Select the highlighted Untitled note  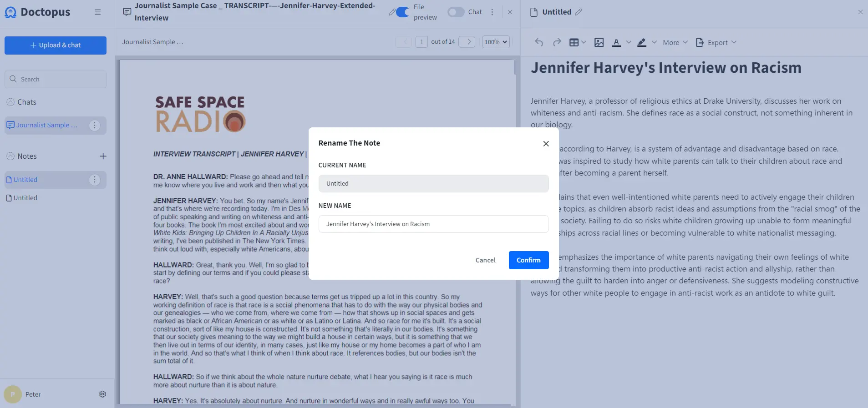(x=25, y=180)
